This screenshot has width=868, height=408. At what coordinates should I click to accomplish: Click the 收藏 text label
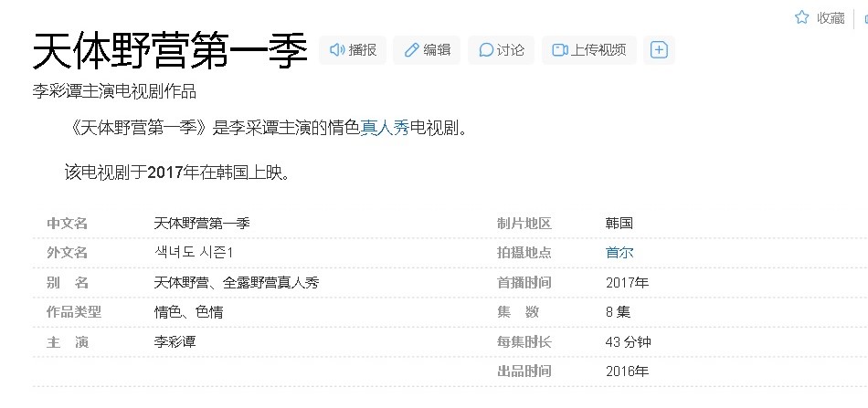coord(831,17)
